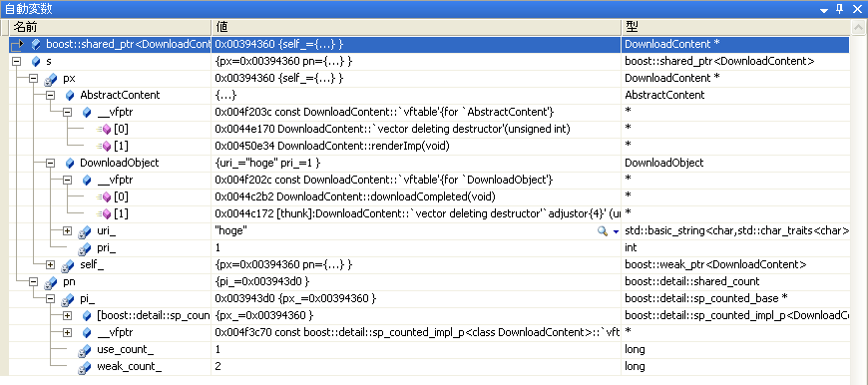The height and width of the screenshot is (385, 868).
Task: Expand the [boost::detail::sp_coun... node
Action: pyautogui.click(x=68, y=316)
